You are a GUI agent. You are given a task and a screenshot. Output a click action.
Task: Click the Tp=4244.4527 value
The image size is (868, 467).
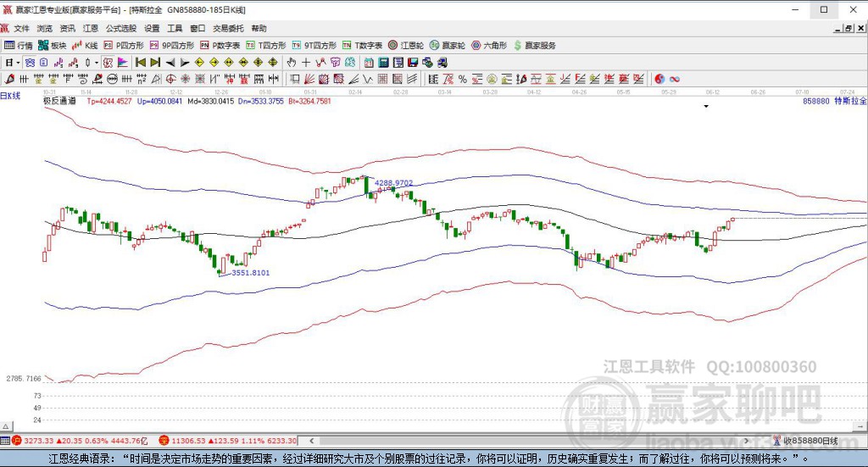(x=109, y=101)
